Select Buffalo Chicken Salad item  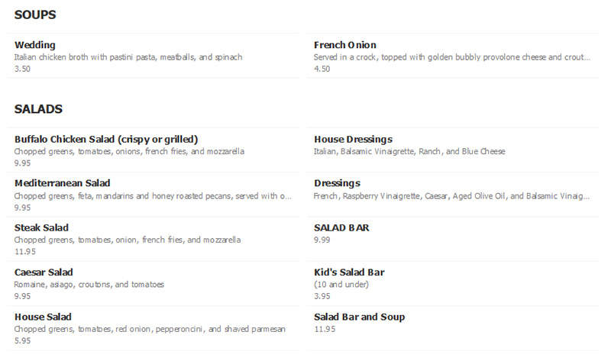coord(153,150)
